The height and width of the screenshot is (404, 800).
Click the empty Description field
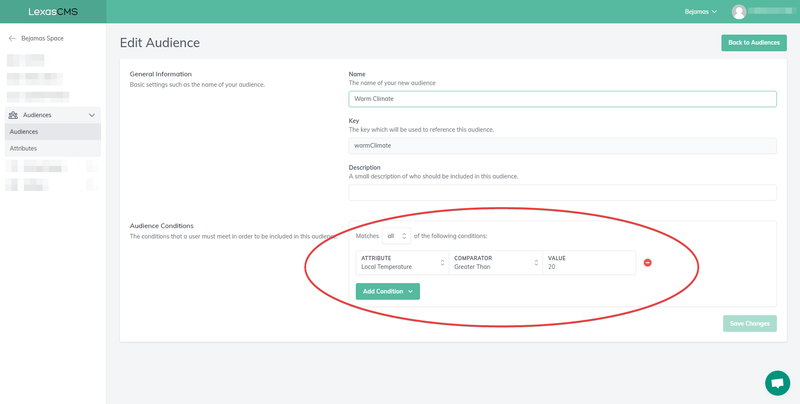coord(562,192)
